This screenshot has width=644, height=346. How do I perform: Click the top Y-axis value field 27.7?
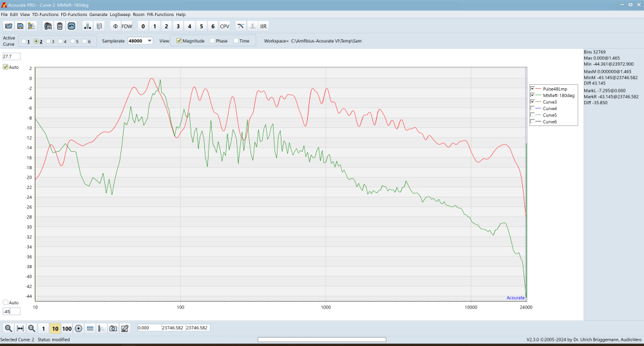[11, 57]
